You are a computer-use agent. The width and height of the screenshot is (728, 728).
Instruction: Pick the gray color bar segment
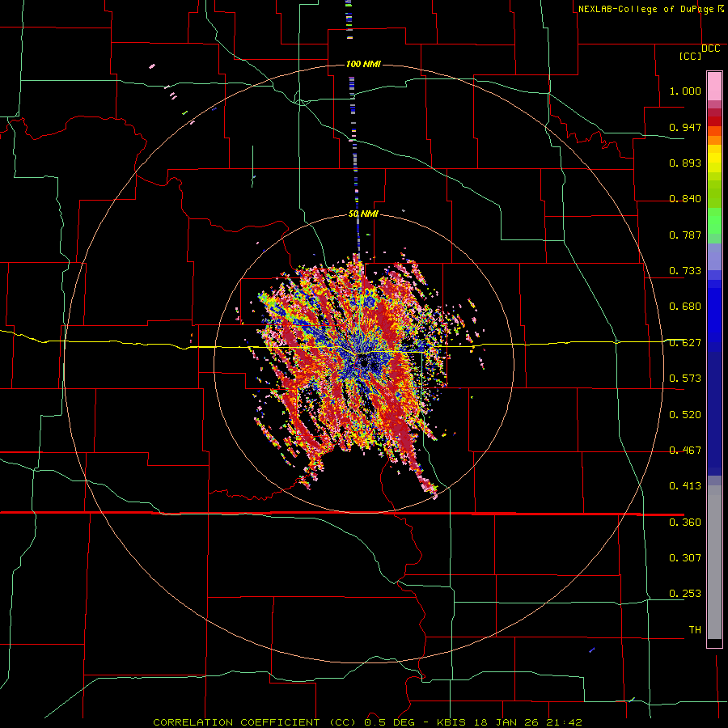coord(714,562)
